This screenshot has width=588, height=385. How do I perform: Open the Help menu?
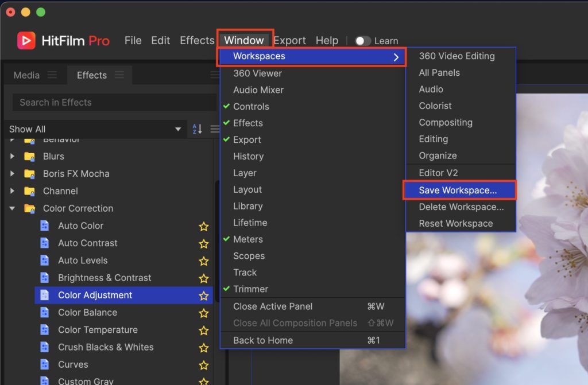[327, 41]
